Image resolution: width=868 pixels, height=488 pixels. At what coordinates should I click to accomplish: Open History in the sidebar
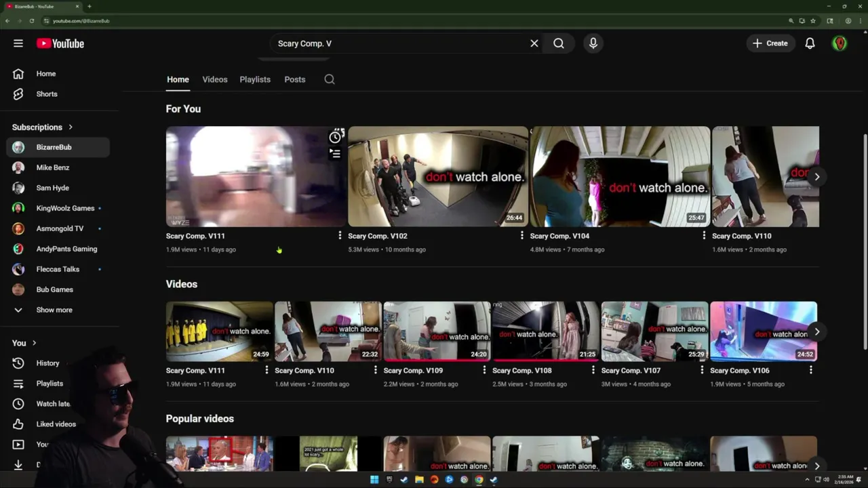coord(58,363)
